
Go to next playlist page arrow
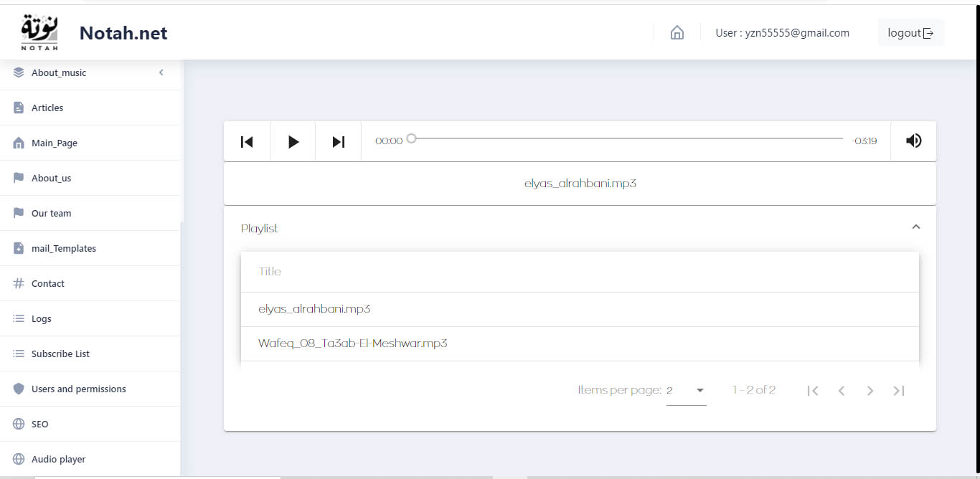click(x=870, y=391)
